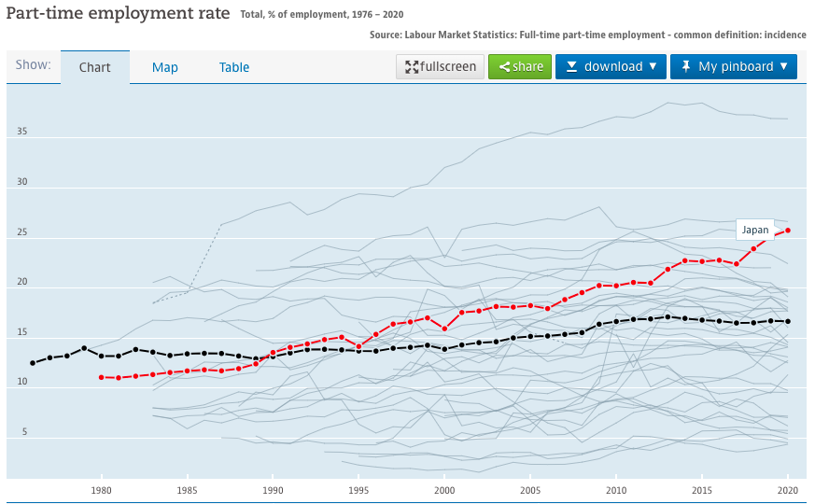
Task: Click the share icon on green button
Action: [504, 67]
